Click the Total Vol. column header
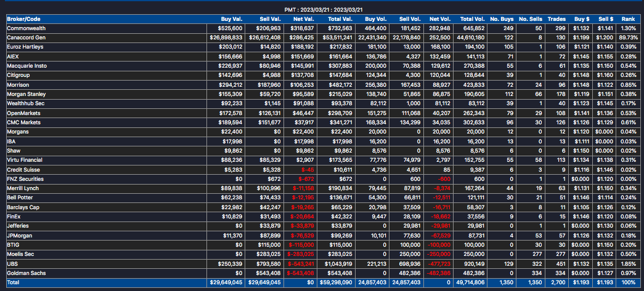Viewport: 644px width, 291px height. click(473, 19)
